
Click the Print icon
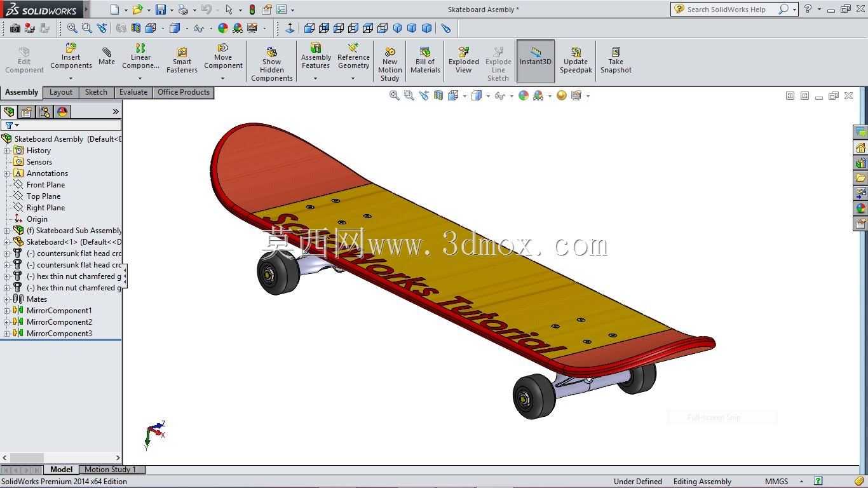tap(183, 10)
